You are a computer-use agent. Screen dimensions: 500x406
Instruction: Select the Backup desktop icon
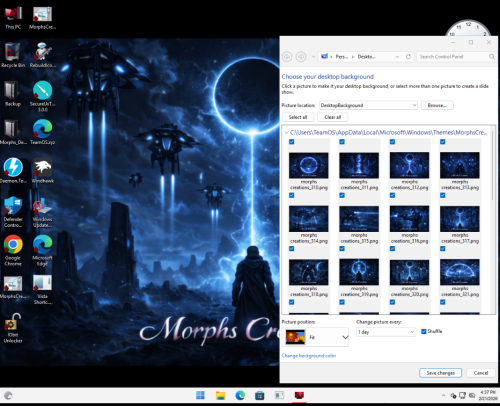tap(13, 94)
